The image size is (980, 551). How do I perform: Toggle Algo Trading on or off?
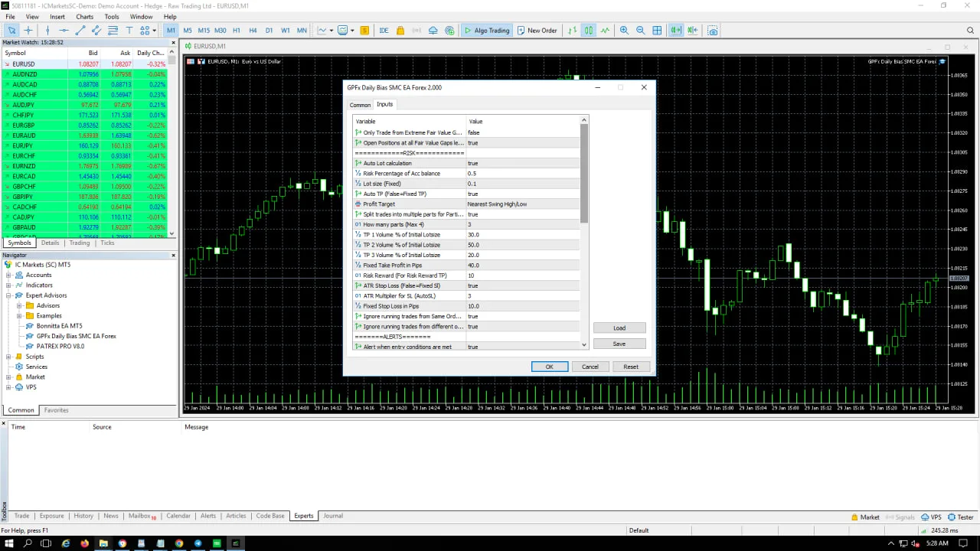pyautogui.click(x=487, y=31)
